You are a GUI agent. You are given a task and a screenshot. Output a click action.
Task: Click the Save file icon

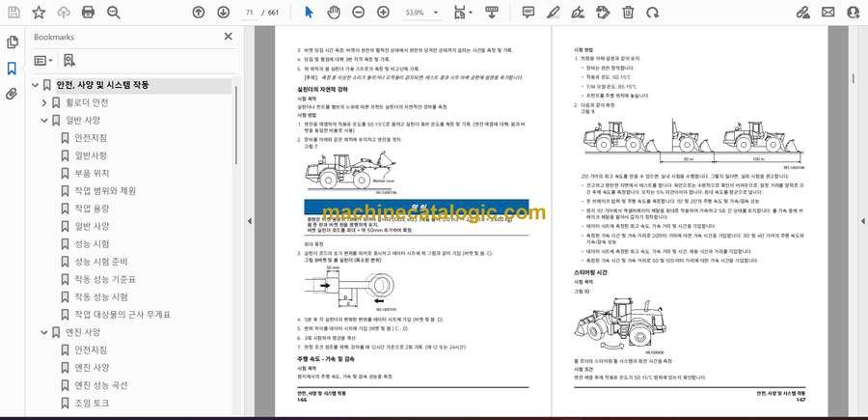pos(14,13)
